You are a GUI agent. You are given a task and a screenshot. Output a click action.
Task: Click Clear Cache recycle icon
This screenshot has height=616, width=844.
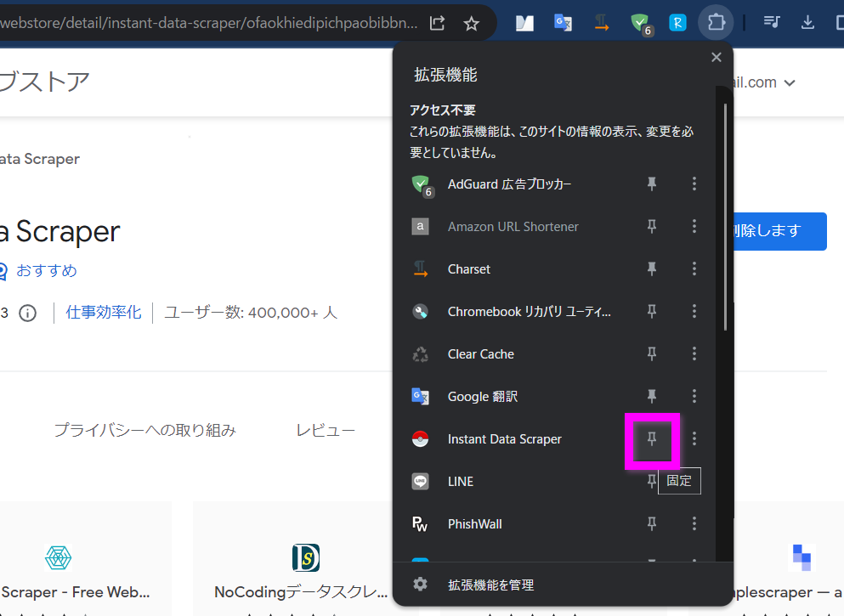click(x=421, y=354)
